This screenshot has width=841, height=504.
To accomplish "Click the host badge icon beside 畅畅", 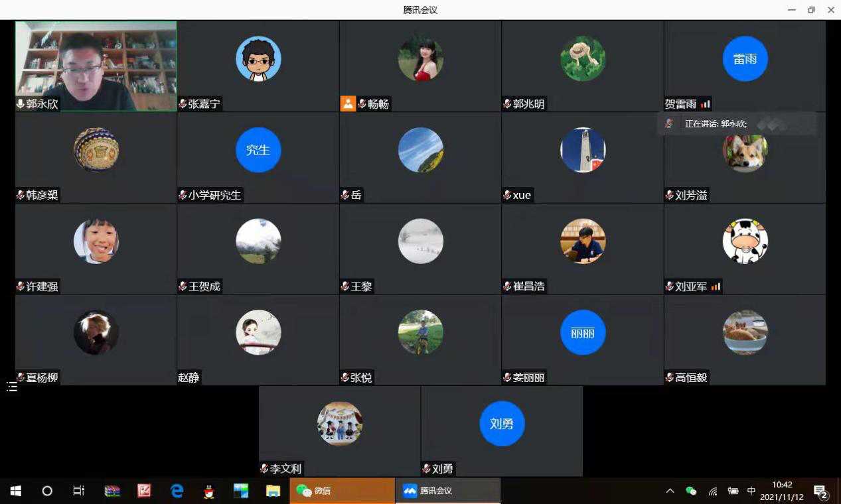I will click(348, 103).
